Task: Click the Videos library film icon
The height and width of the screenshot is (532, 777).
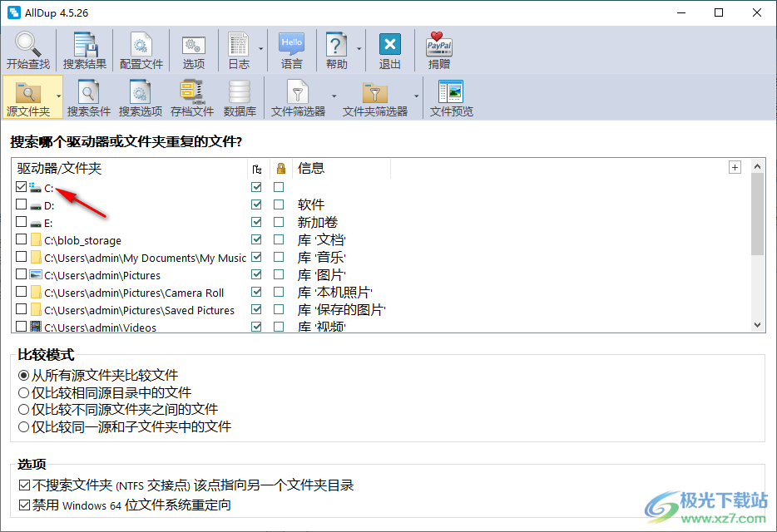Action: click(x=35, y=326)
